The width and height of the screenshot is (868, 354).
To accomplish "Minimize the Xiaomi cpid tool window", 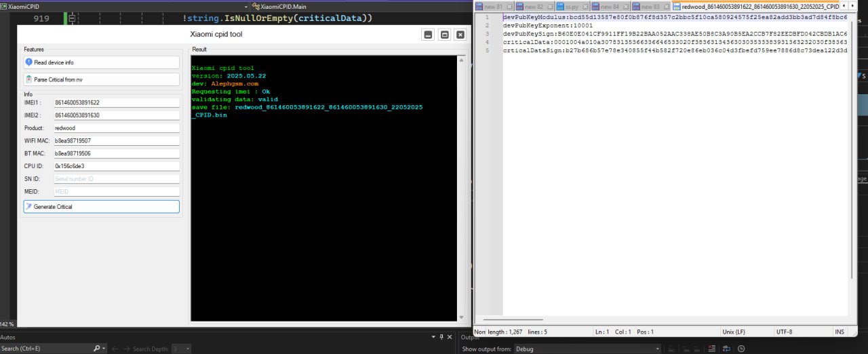I will (x=428, y=35).
